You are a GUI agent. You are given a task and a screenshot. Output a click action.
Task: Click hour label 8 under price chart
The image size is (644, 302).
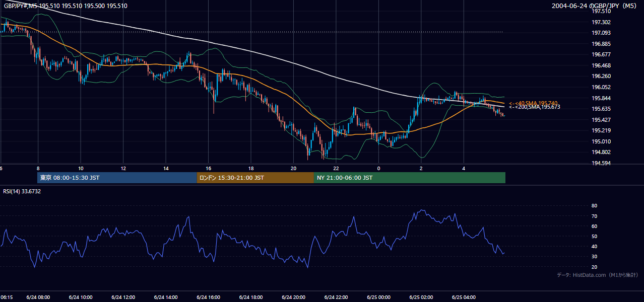pyautogui.click(x=38, y=168)
